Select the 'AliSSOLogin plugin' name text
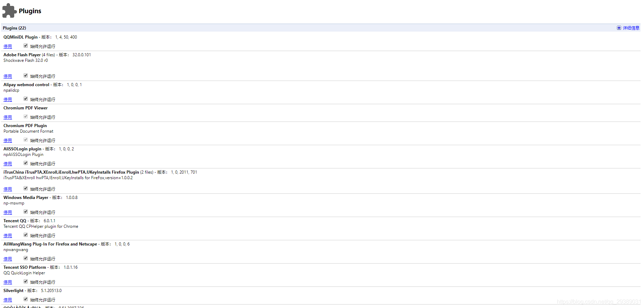Image resolution: width=644 pixels, height=308 pixels. pyautogui.click(x=23, y=149)
